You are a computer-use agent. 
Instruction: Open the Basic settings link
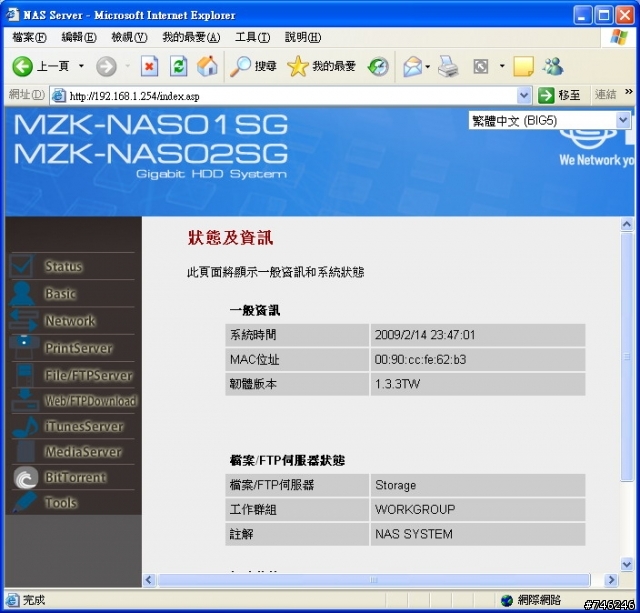(x=61, y=294)
